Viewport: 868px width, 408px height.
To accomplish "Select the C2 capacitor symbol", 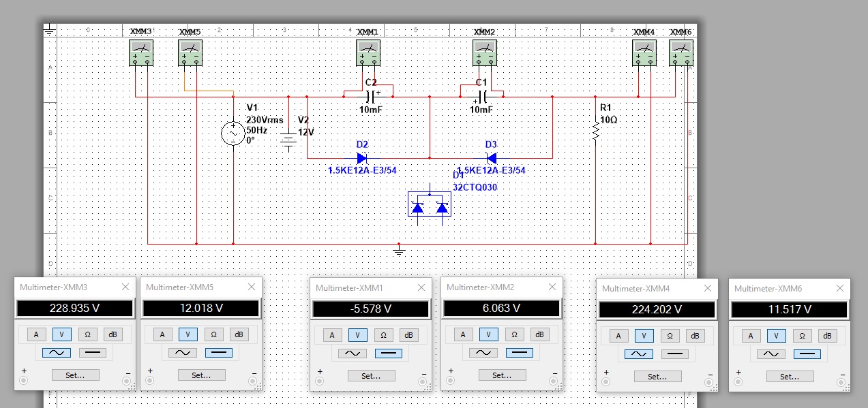I will coord(371,96).
